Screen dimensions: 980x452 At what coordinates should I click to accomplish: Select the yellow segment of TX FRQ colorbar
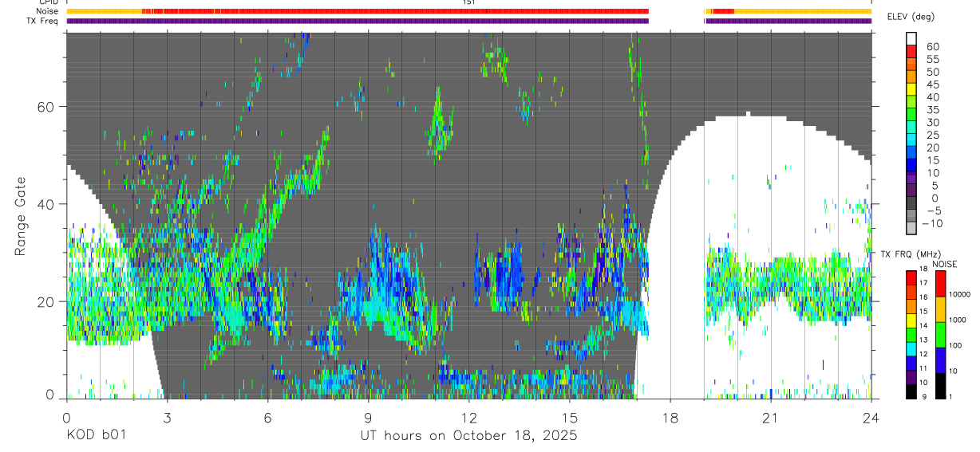click(912, 320)
